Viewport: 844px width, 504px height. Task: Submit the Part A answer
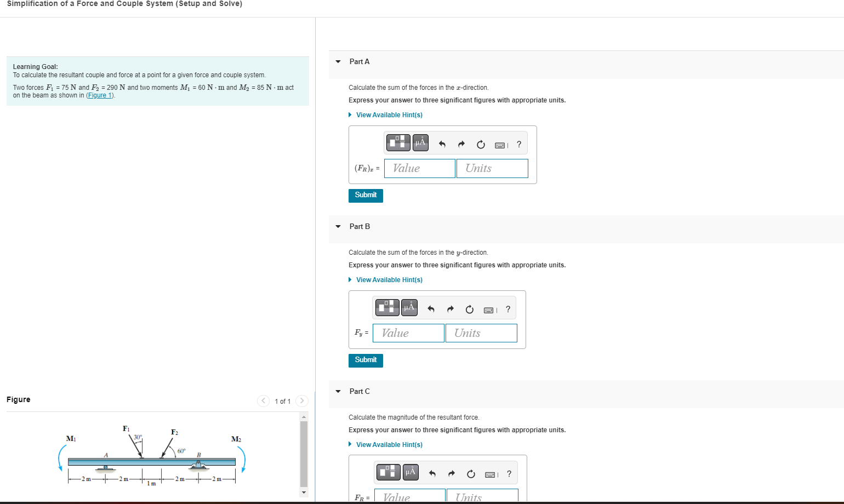[x=366, y=195]
